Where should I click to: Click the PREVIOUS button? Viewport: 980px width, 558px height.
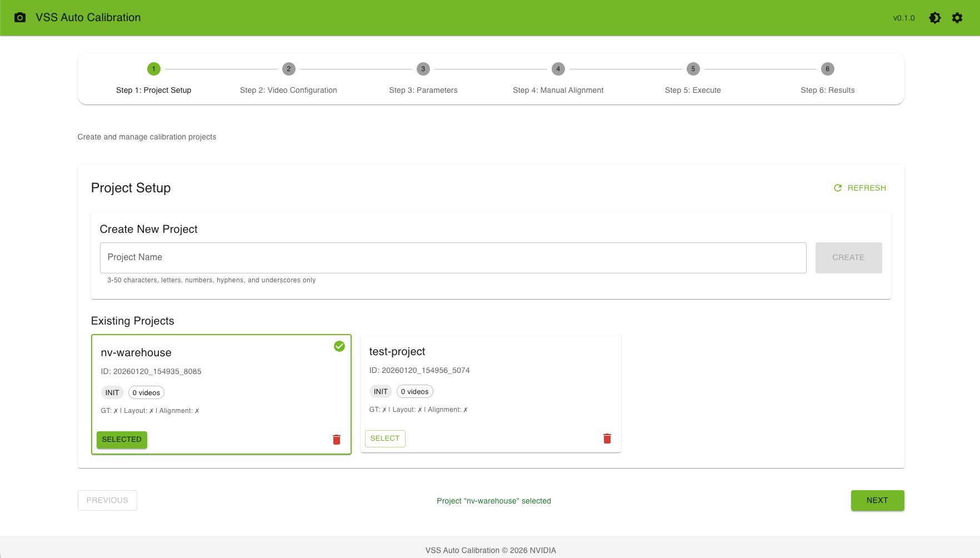(x=107, y=500)
